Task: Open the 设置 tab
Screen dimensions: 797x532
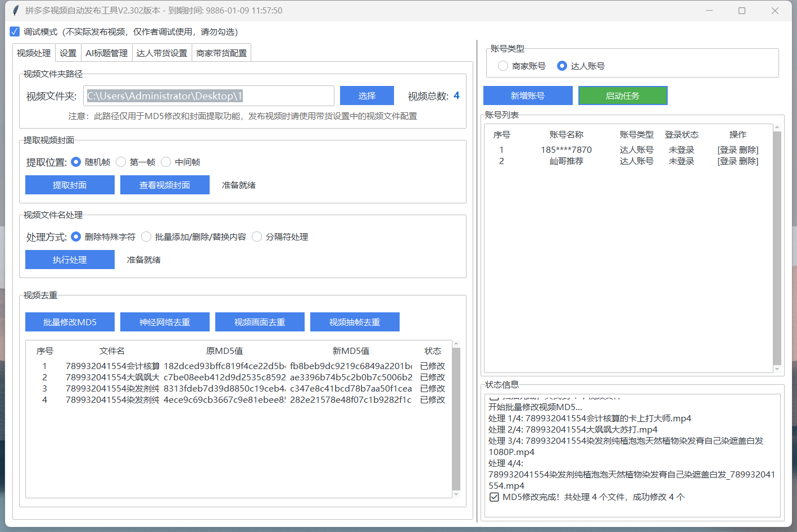Action: click(68, 53)
